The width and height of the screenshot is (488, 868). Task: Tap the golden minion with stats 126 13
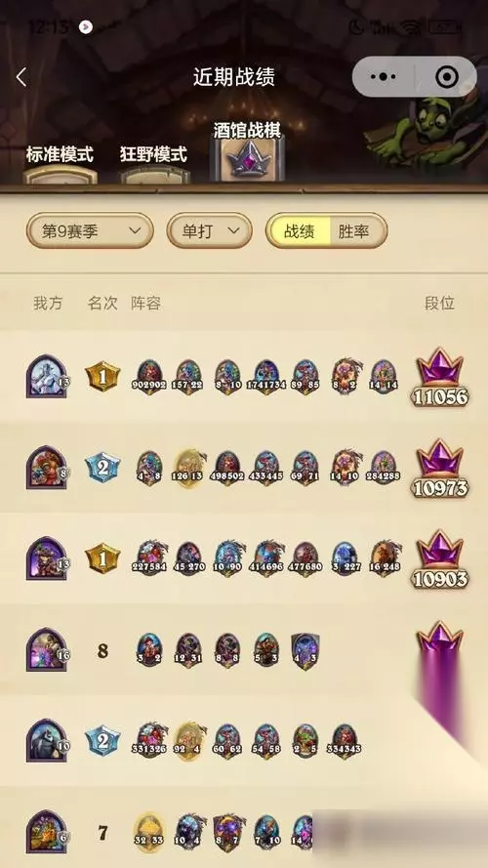pyautogui.click(x=188, y=469)
